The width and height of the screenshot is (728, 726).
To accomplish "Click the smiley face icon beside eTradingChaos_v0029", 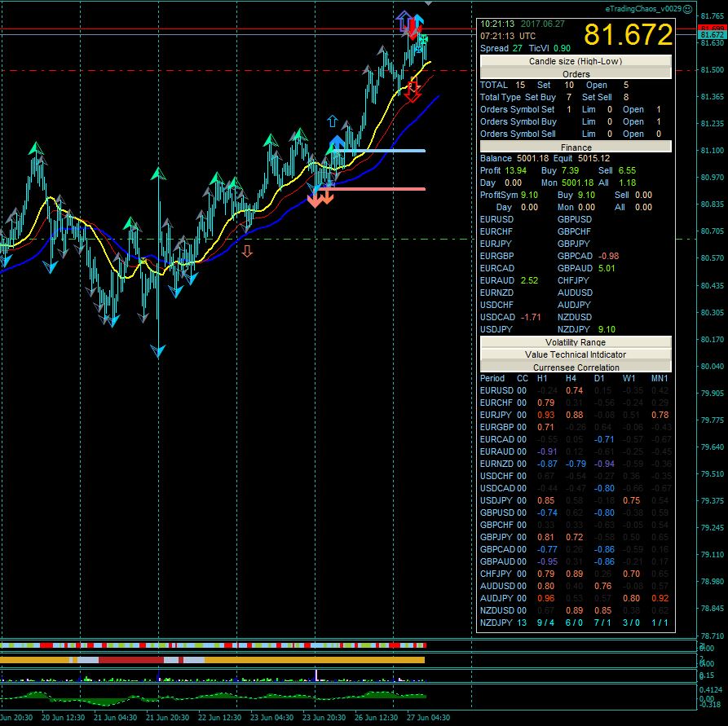I will click(x=687, y=9).
